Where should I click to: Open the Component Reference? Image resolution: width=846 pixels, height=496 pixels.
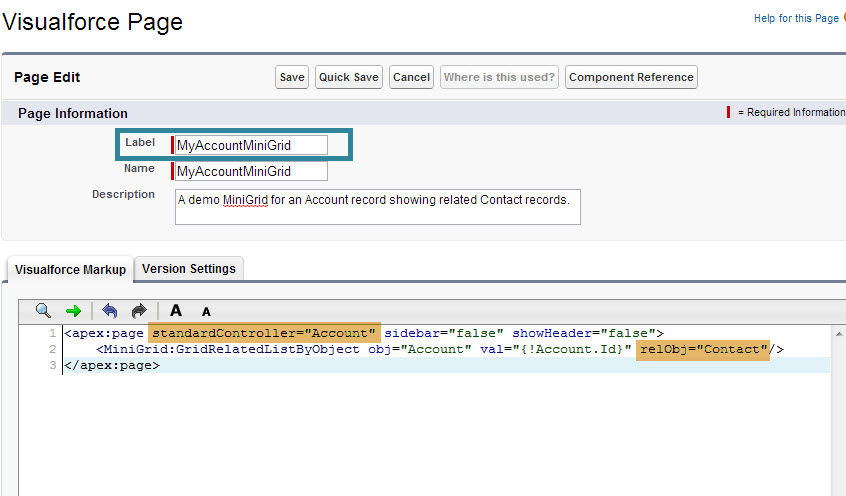point(631,77)
